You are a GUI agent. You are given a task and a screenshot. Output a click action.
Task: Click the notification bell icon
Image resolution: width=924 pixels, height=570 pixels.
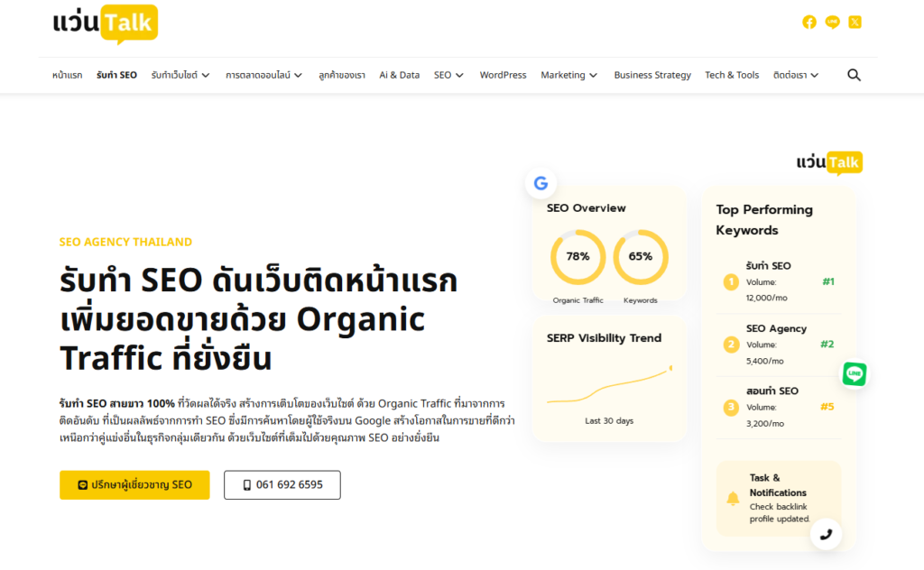click(733, 498)
